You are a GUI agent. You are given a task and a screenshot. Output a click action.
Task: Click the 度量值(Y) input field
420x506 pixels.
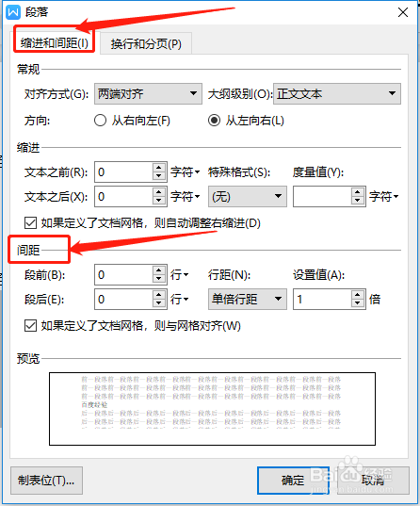322,196
